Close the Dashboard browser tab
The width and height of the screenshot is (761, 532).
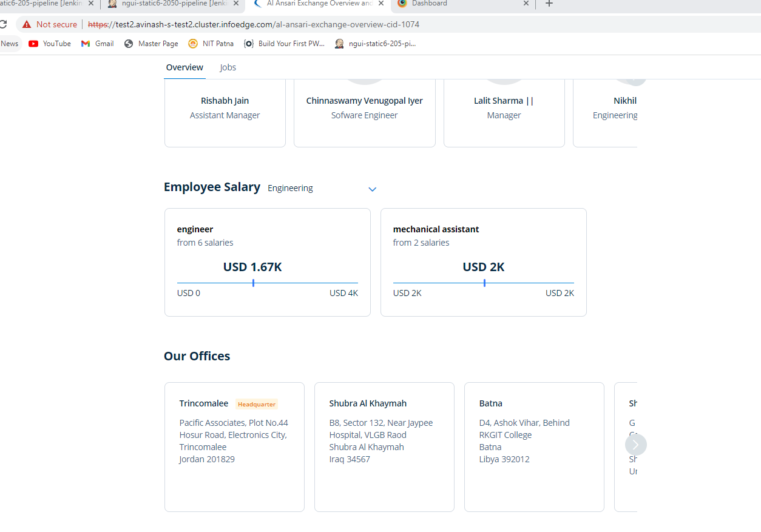[526, 4]
